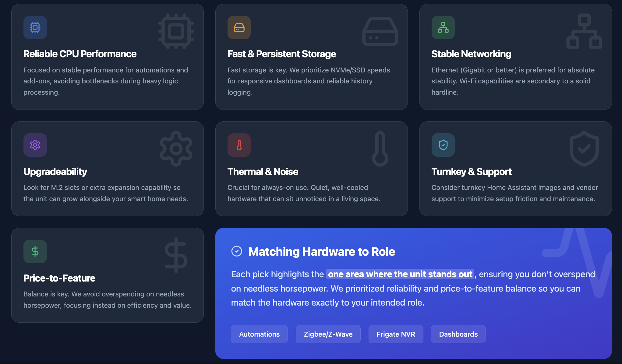Screen dimensions: 622x364
Task: Click the large gear watermark illustration
Action: click(176, 149)
